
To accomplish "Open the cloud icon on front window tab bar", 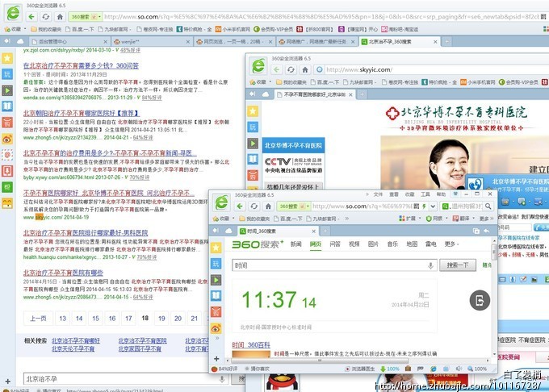I will click(x=228, y=231).
